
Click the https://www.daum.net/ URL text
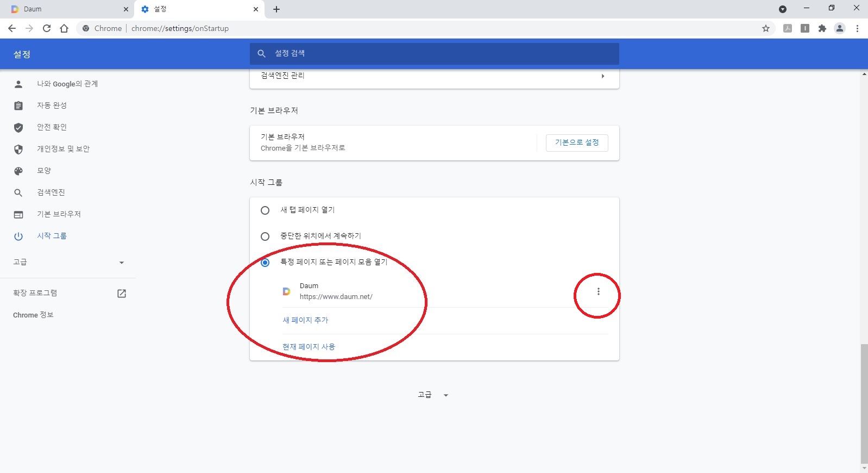coord(336,297)
